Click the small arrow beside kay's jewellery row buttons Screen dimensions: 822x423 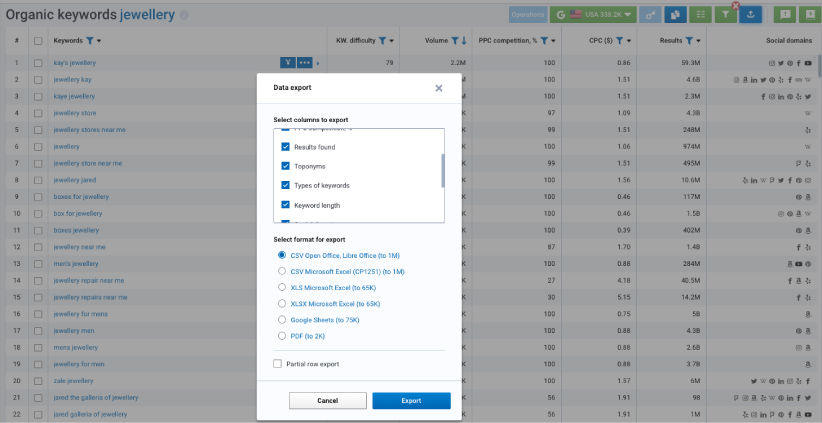(x=318, y=63)
